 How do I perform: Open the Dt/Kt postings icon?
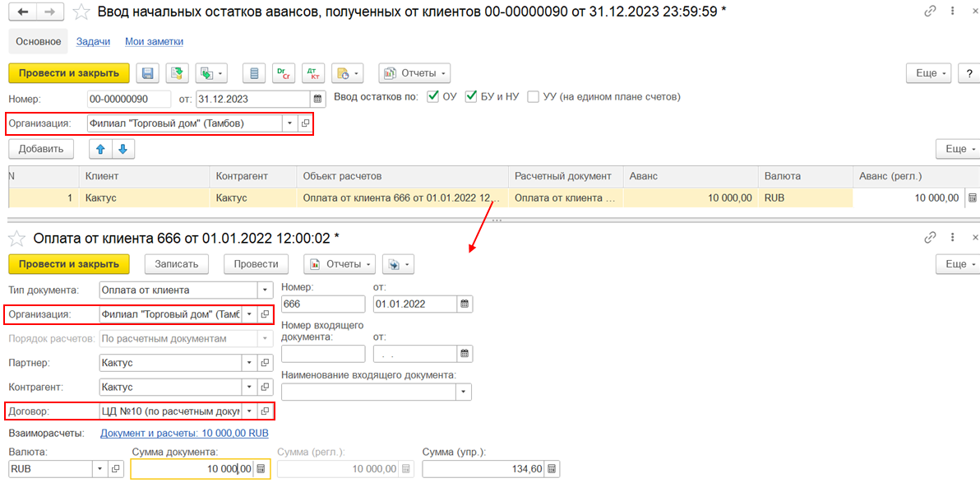pos(312,73)
